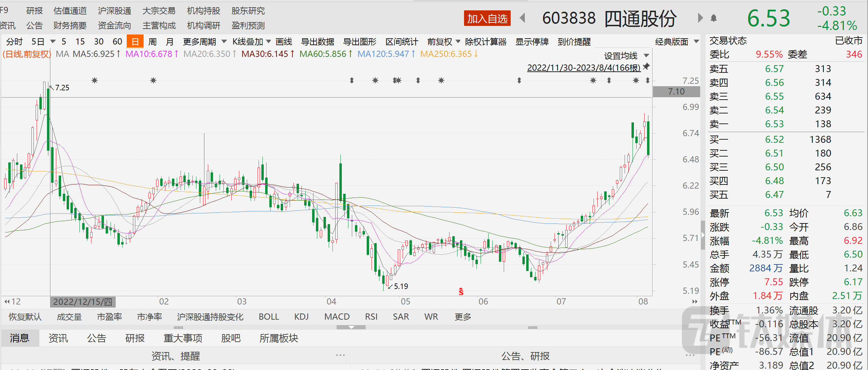868x370 pixels.
Task: Open the 经典版面 layout dropdown
Action: (x=677, y=42)
